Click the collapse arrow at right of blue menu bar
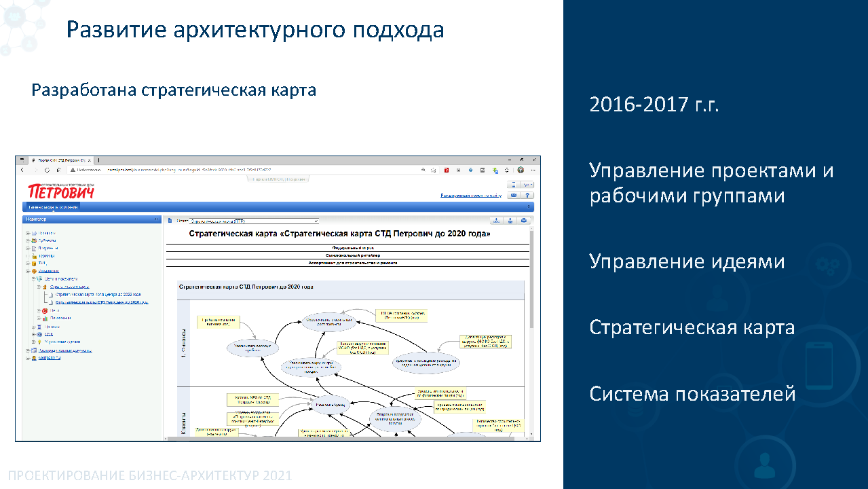The height and width of the screenshot is (489, 868). (x=529, y=206)
